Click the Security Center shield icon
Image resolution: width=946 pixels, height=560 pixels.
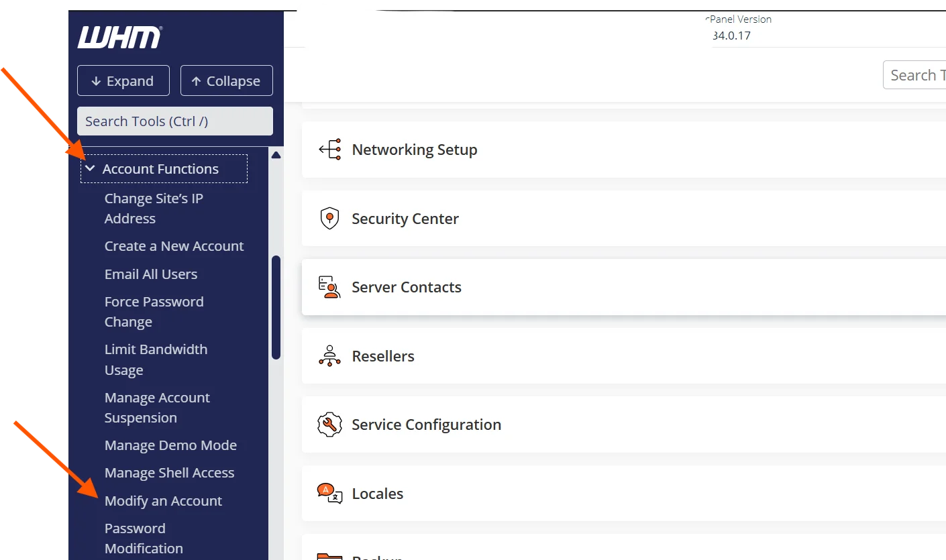(x=329, y=219)
